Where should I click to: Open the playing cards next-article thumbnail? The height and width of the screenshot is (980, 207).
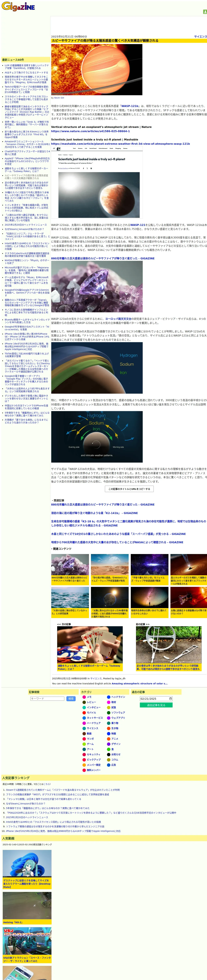click(90, 645)
